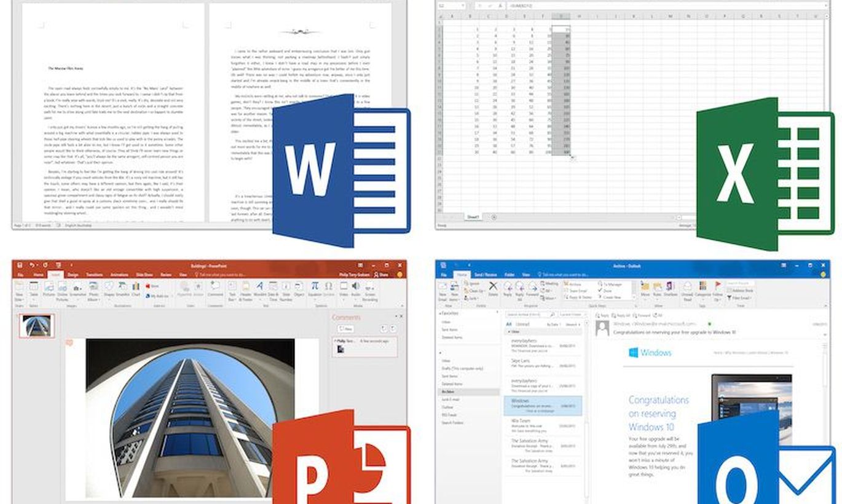
Task: Close the Comments pane in PowerPoint
Action: click(x=401, y=317)
